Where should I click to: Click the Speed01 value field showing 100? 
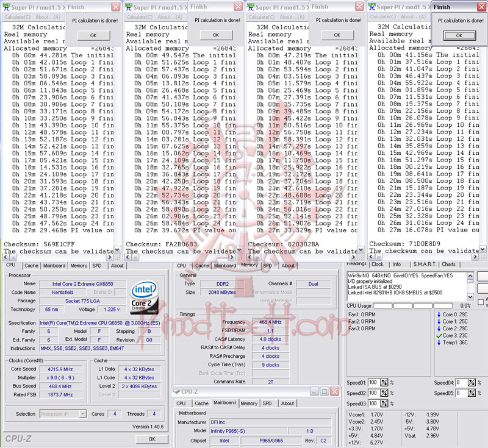click(x=374, y=383)
